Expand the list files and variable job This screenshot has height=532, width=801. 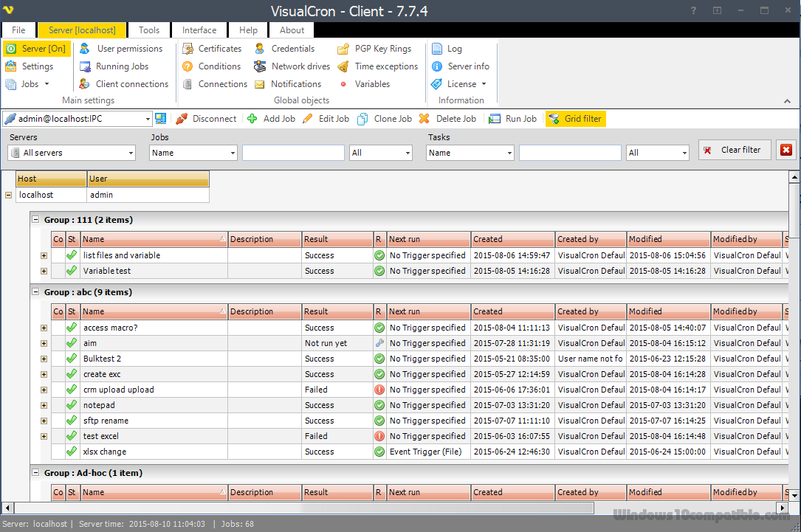[44, 256]
